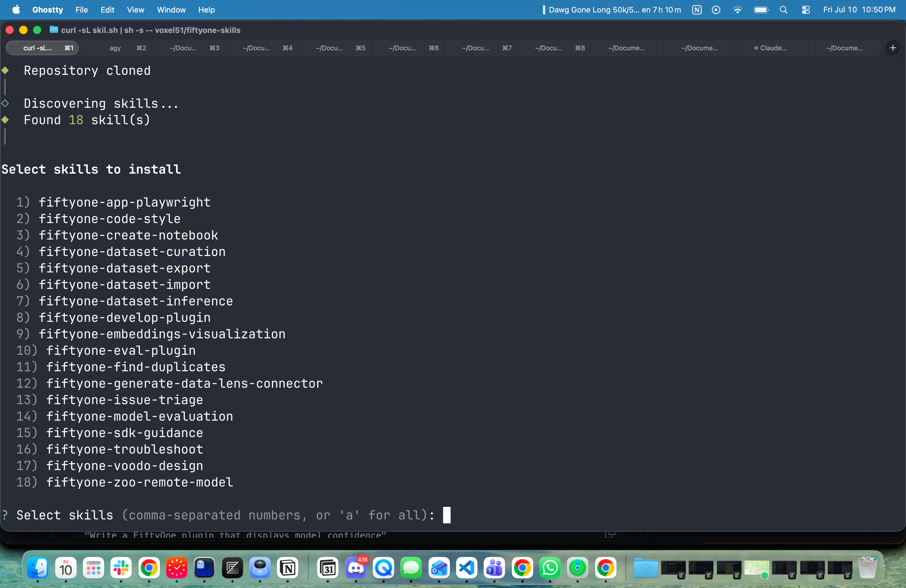This screenshot has width=906, height=588.
Task: Open Notion Calendar 31 dock icon
Action: (x=328, y=568)
